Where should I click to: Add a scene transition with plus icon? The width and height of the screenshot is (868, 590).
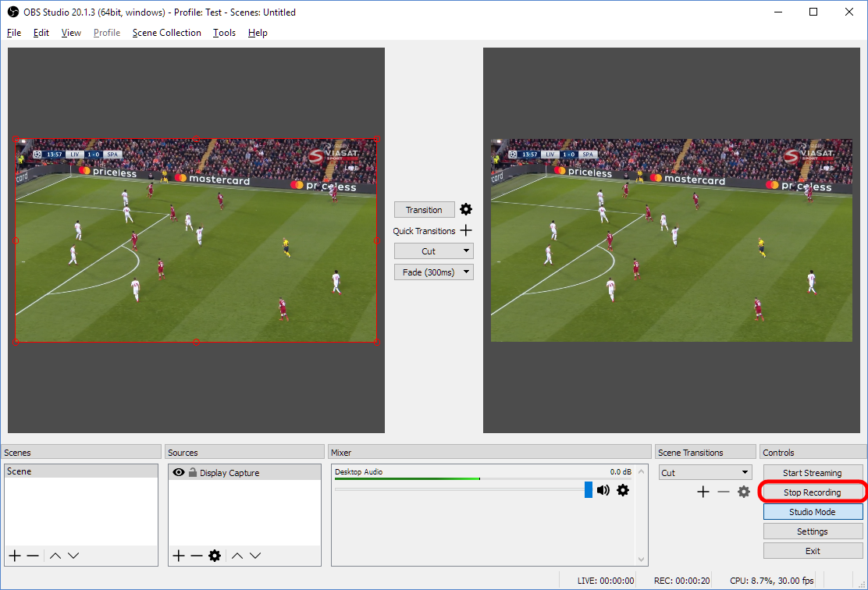703,492
